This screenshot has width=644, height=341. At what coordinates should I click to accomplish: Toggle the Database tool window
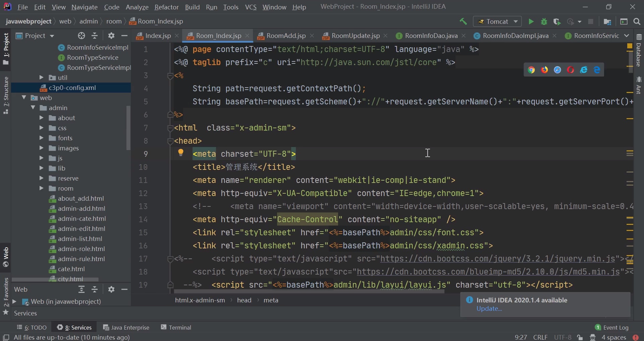tap(639, 50)
